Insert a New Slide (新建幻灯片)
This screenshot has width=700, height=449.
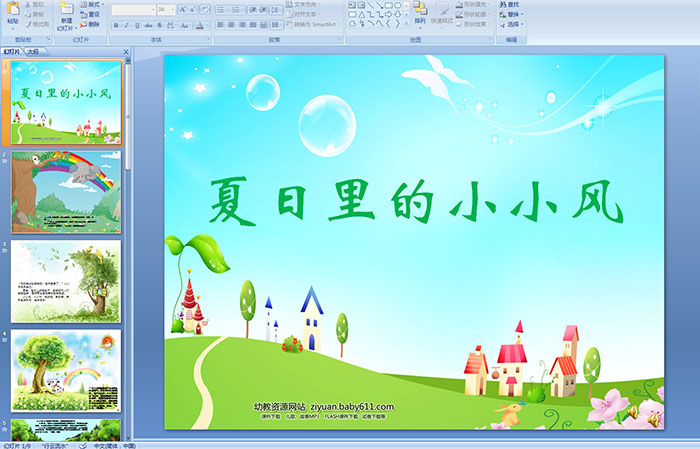(x=67, y=17)
